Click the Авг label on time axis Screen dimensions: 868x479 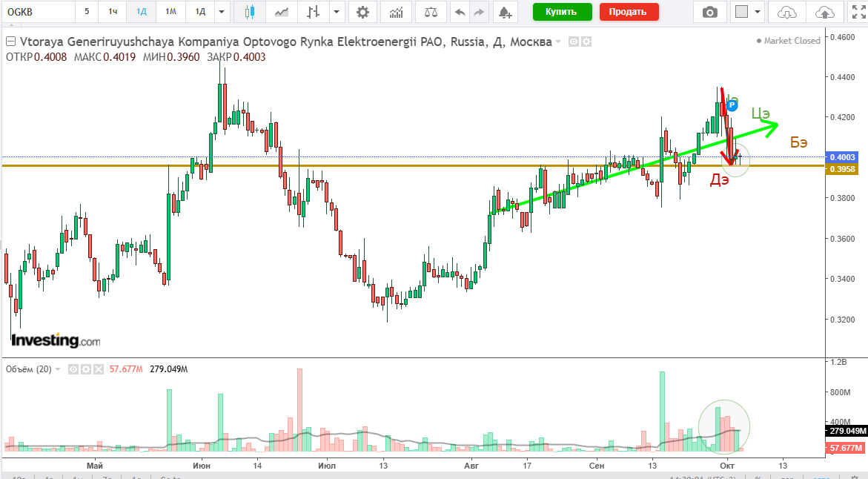click(471, 466)
